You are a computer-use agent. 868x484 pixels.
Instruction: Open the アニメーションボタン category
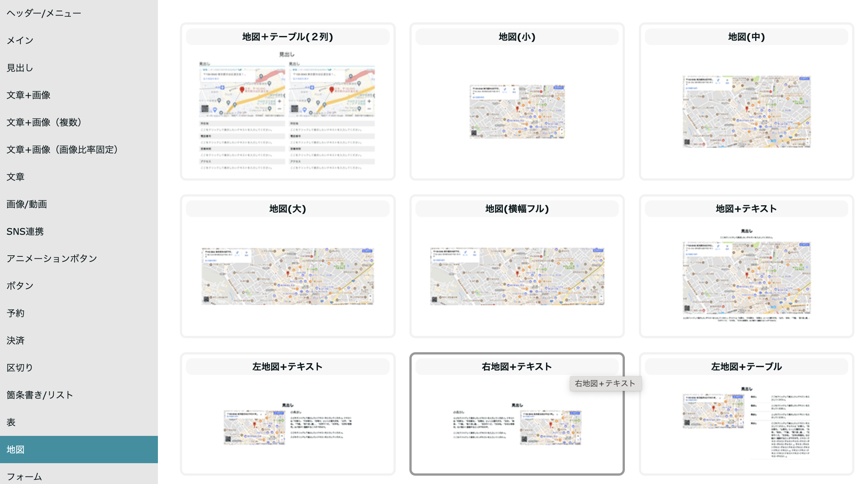pos(52,259)
